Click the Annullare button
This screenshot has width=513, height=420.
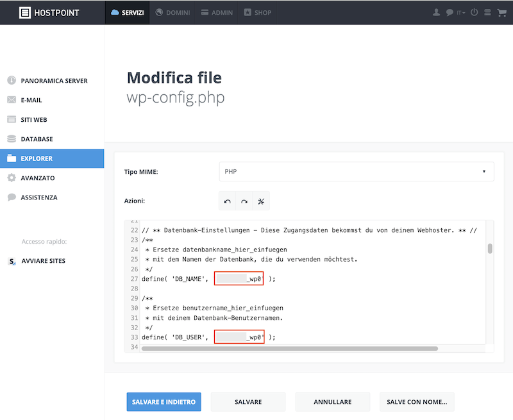[332, 401]
